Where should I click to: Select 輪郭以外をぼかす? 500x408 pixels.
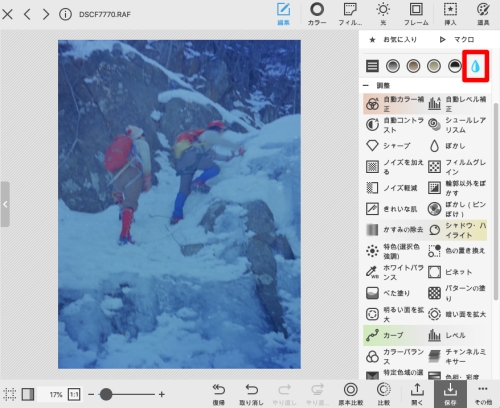457,188
